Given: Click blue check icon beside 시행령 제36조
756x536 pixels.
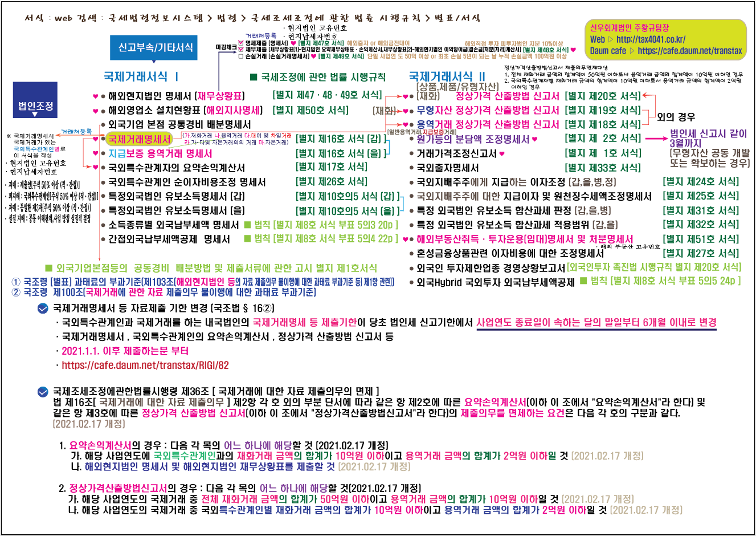Looking at the screenshot, I should pos(43,392).
